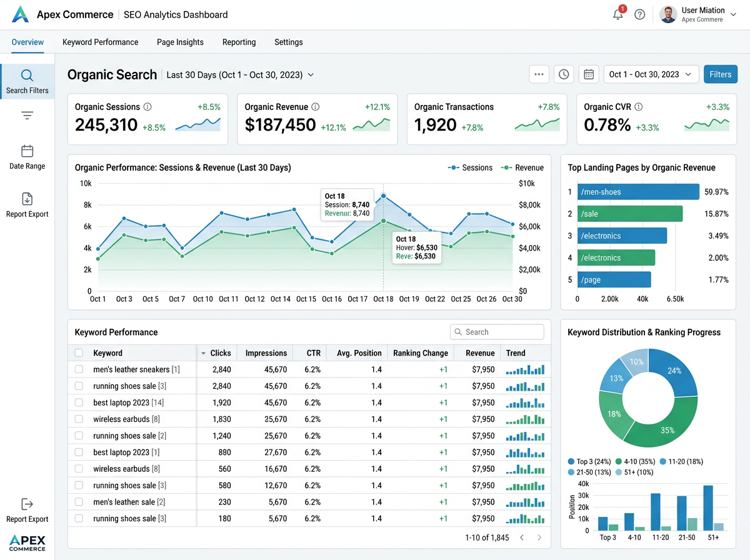
Task: Click the Organic Sessions sparkline
Action: point(197,125)
